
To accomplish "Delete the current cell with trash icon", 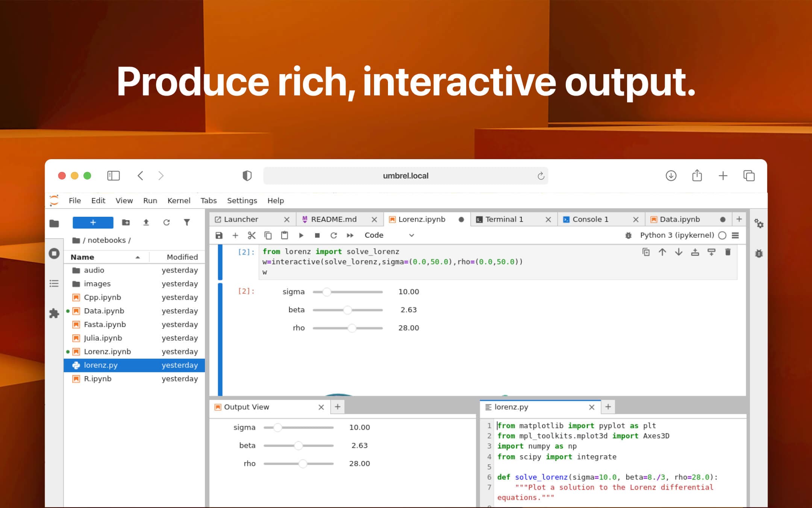I will click(x=728, y=252).
